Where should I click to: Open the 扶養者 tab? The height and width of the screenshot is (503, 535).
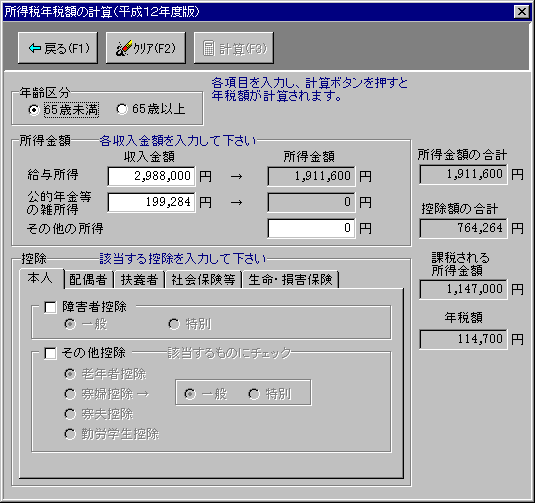tap(139, 279)
